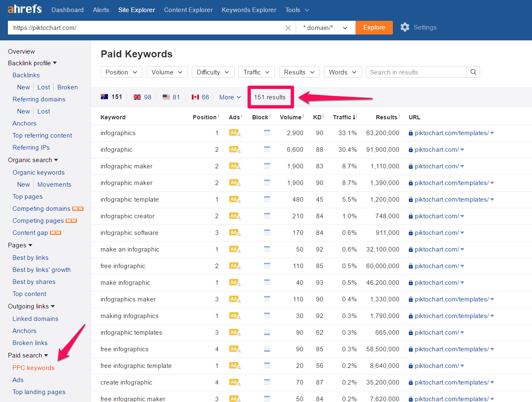Open Linked domains in the sidebar
Image resolution: width=532 pixels, height=402 pixels.
coord(35,319)
